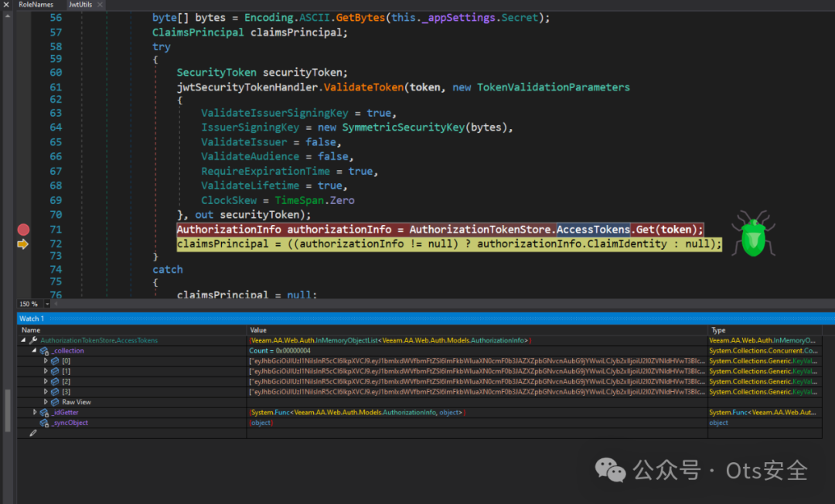Viewport: 835px width, 504px height.
Task: Click TimeSpan on line 69
Action: click(x=299, y=201)
